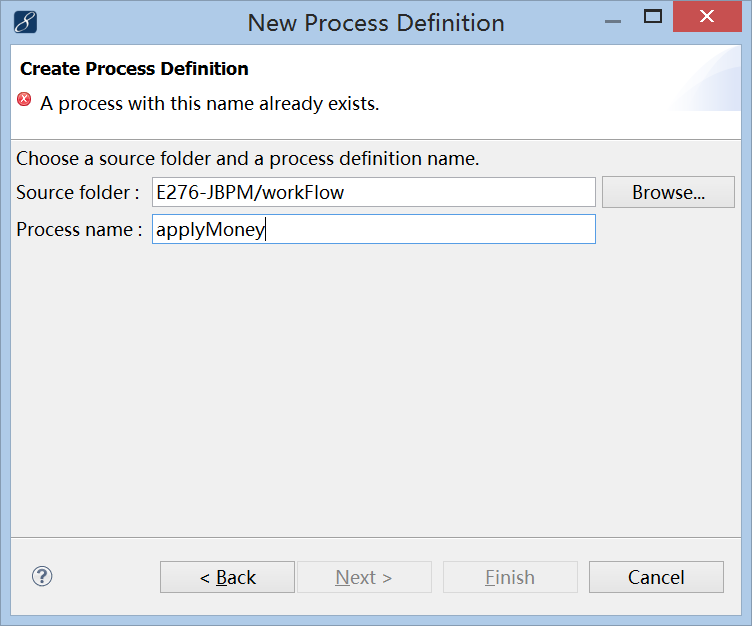
Task: Click the 'Source folder :' label
Action: click(78, 192)
